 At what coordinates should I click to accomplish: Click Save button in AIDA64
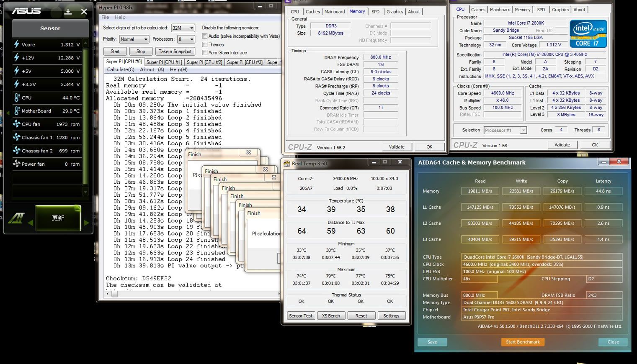[432, 342]
